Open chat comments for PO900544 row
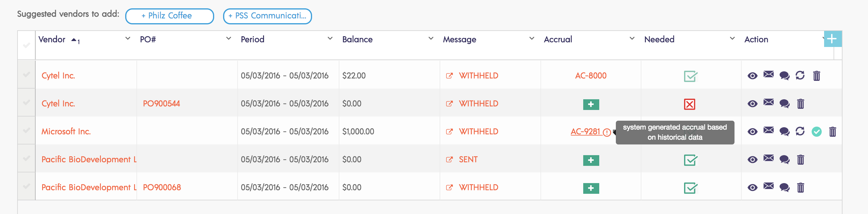This screenshot has height=214, width=868. (x=784, y=104)
